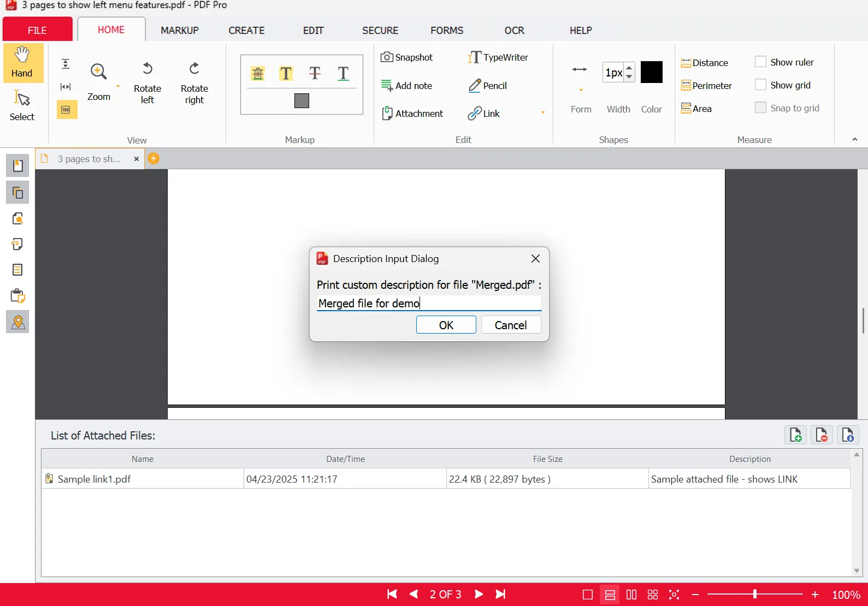Open the FILE menu
868x606 pixels.
click(x=37, y=30)
